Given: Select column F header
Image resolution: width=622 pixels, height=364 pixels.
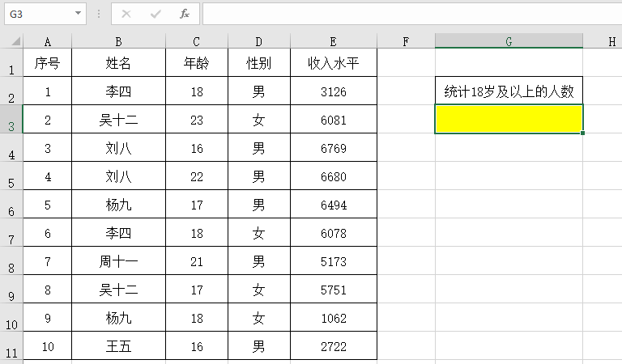Looking at the screenshot, I should [x=406, y=41].
